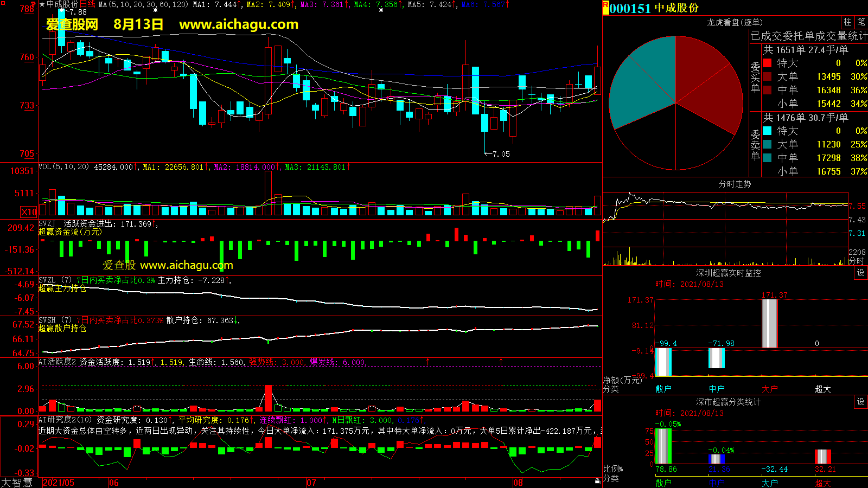Click the 07 month marker on time axis
Viewport: 868px width, 488px height.
[311, 483]
